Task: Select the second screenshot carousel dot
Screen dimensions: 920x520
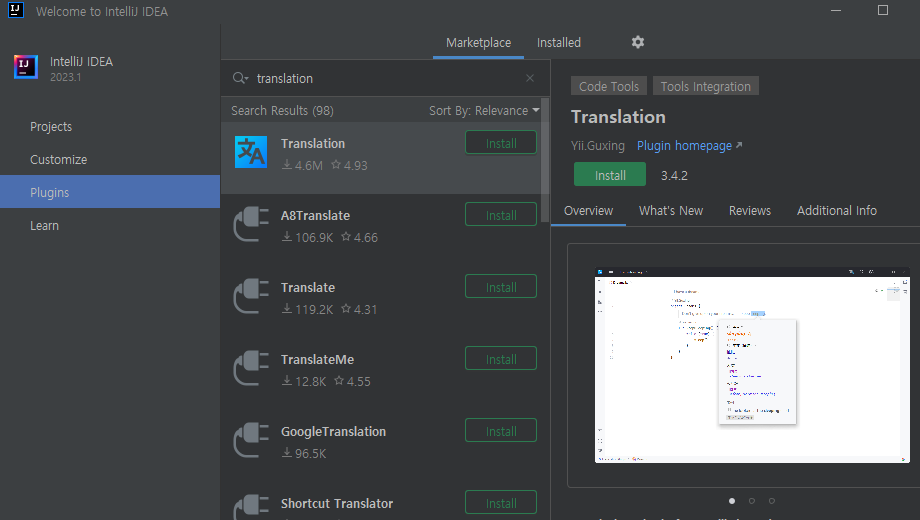Action: point(752,501)
